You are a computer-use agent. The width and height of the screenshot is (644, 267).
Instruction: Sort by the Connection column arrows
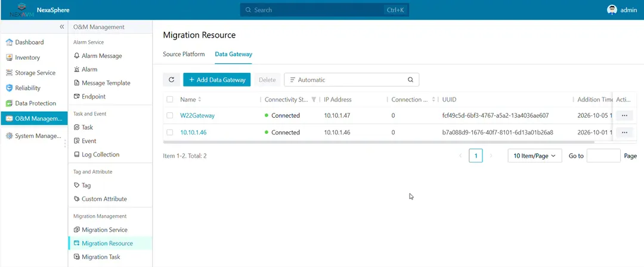pyautogui.click(x=434, y=100)
